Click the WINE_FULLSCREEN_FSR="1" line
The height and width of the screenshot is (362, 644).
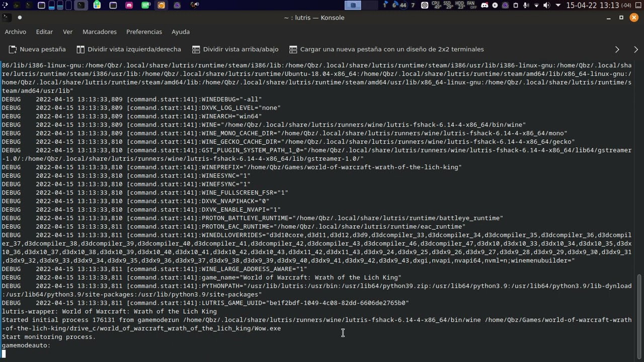pos(145,193)
